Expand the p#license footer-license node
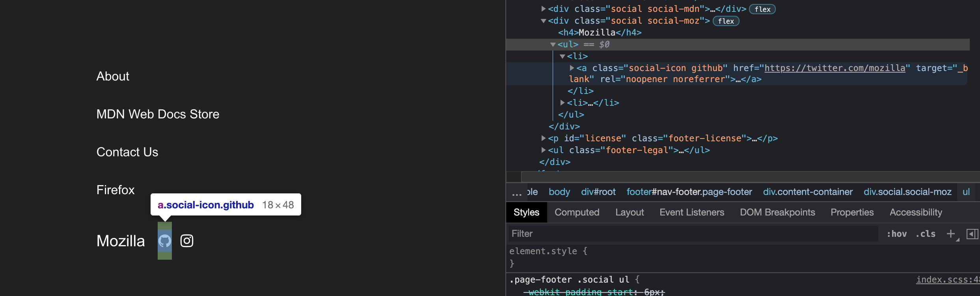980x296 pixels. click(544, 138)
